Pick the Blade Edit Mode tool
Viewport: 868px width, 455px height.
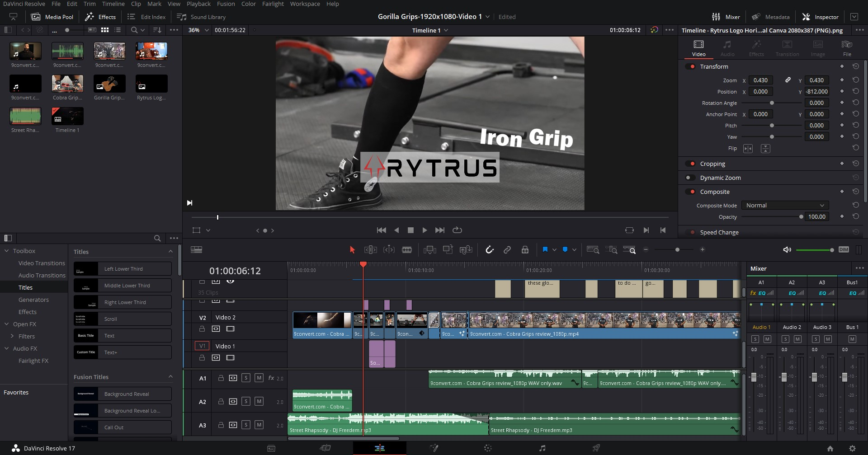407,249
